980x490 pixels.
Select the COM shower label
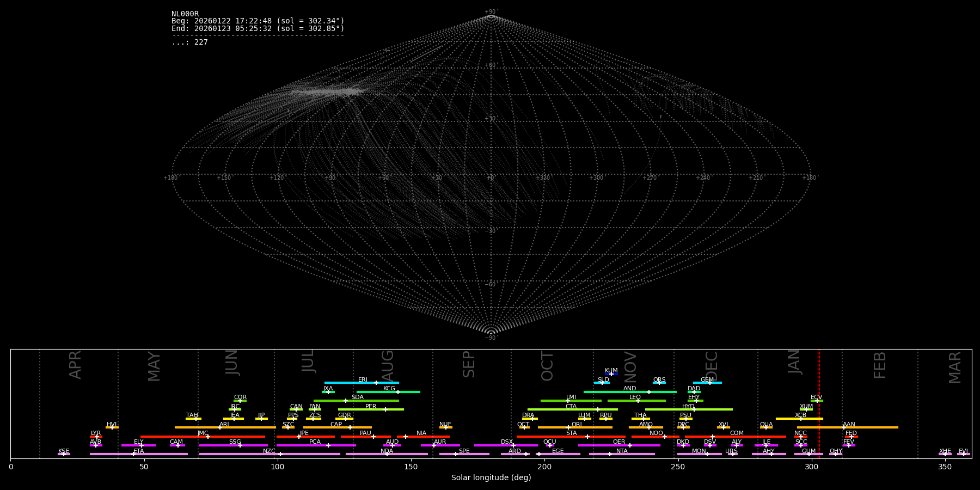pyautogui.click(x=737, y=433)
